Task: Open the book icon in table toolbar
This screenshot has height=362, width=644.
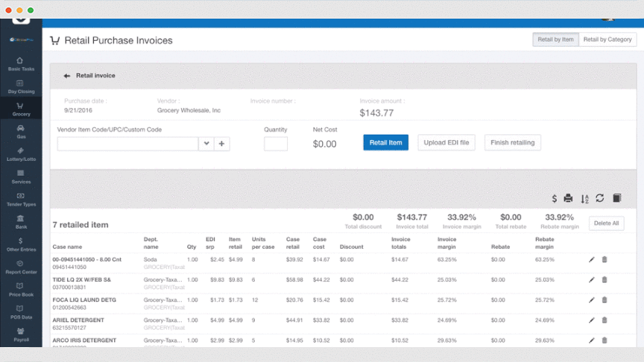Action: 616,199
